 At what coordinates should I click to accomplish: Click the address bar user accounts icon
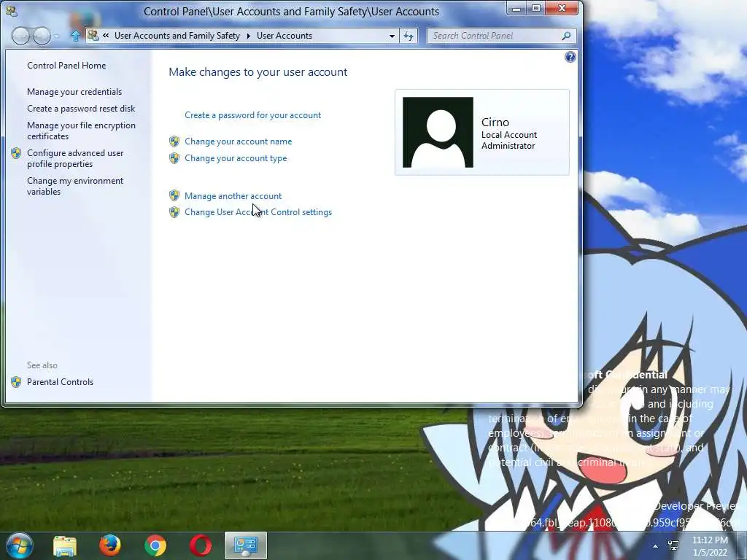(93, 35)
